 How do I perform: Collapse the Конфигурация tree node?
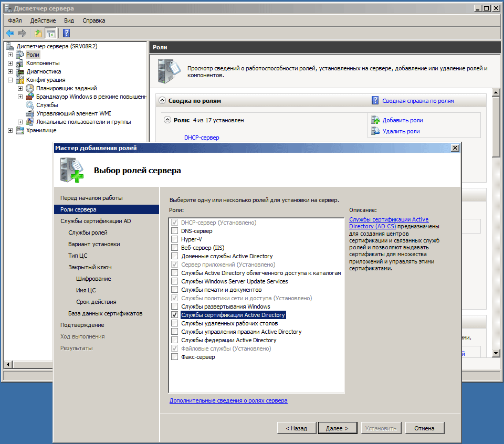[10, 80]
